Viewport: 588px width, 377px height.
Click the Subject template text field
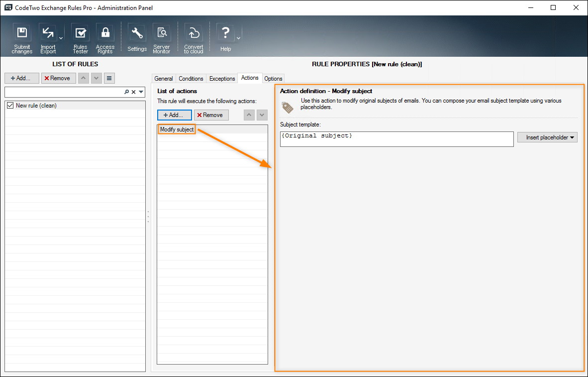click(397, 139)
